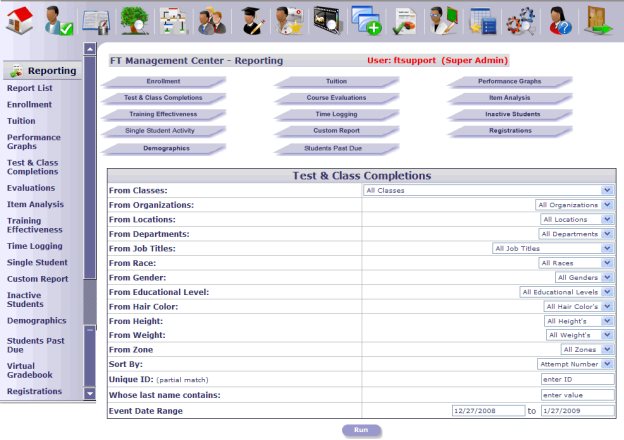This screenshot has width=624, height=440.
Task: Click the Unique ID input field
Action: [x=577, y=379]
